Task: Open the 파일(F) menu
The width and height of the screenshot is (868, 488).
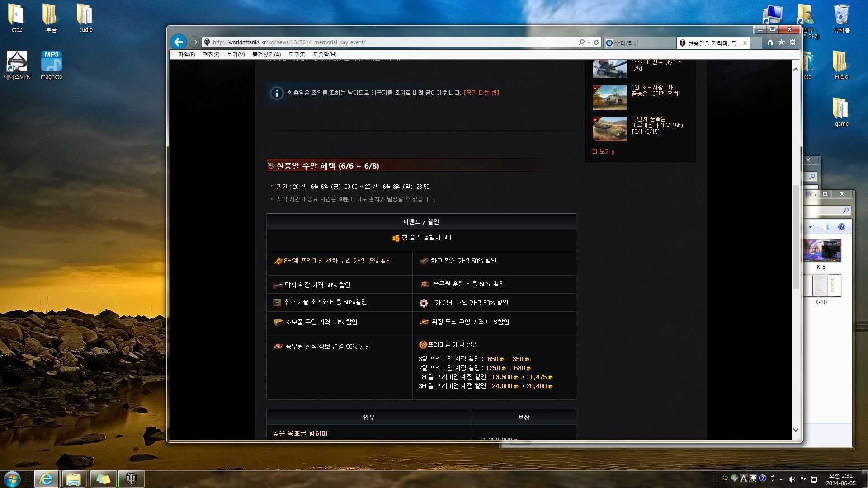Action: pyautogui.click(x=186, y=55)
